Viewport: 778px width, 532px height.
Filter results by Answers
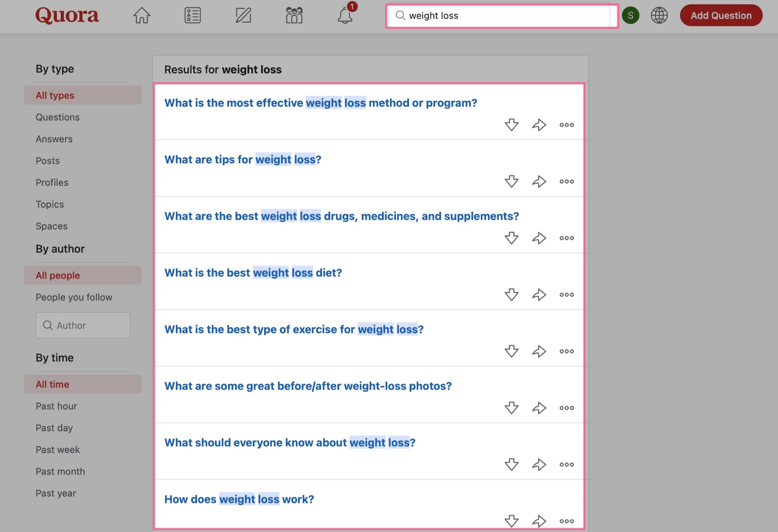(x=54, y=139)
